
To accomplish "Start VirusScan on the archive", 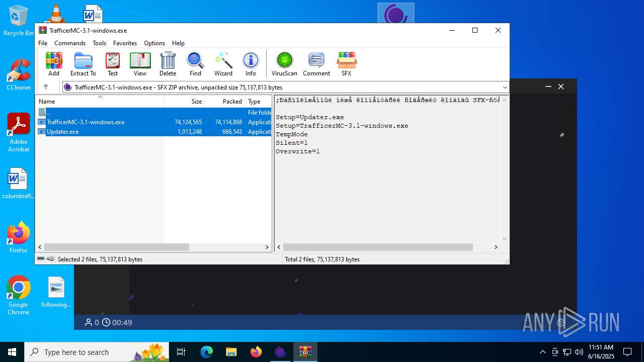I will (x=285, y=64).
